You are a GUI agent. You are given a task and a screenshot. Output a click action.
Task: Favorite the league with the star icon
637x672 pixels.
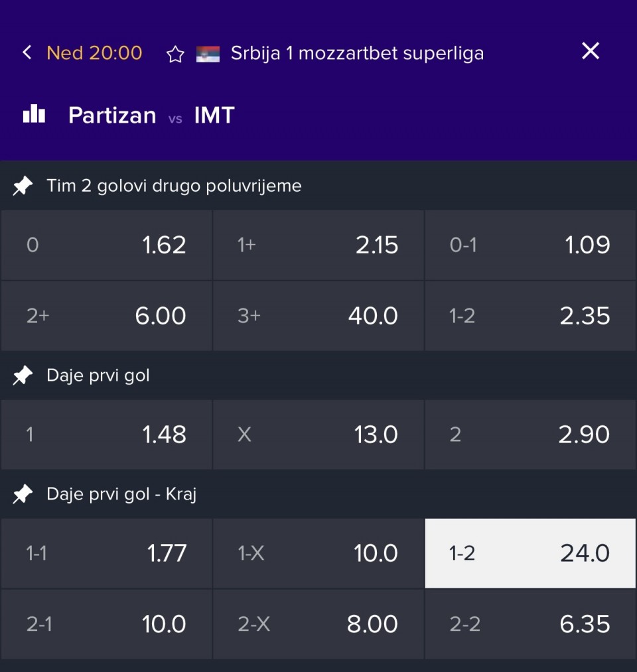click(x=175, y=54)
